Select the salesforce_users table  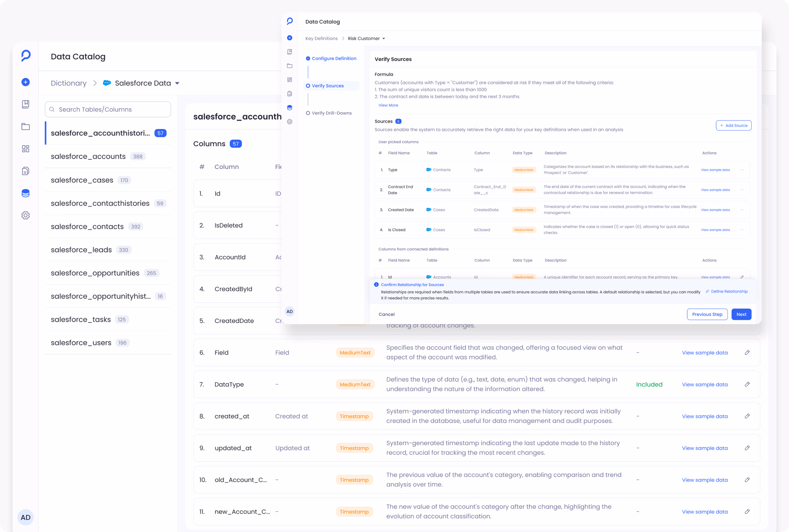pyautogui.click(x=108, y=343)
